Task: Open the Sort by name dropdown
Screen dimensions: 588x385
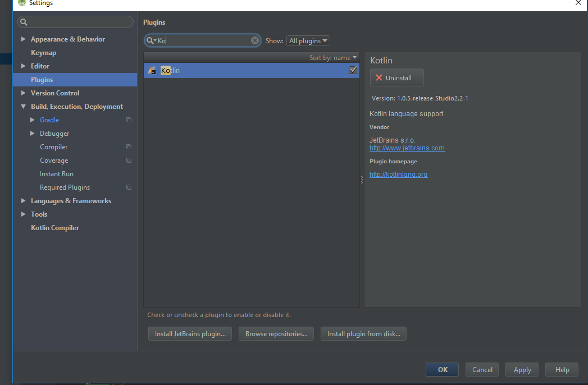Action: tap(332, 58)
